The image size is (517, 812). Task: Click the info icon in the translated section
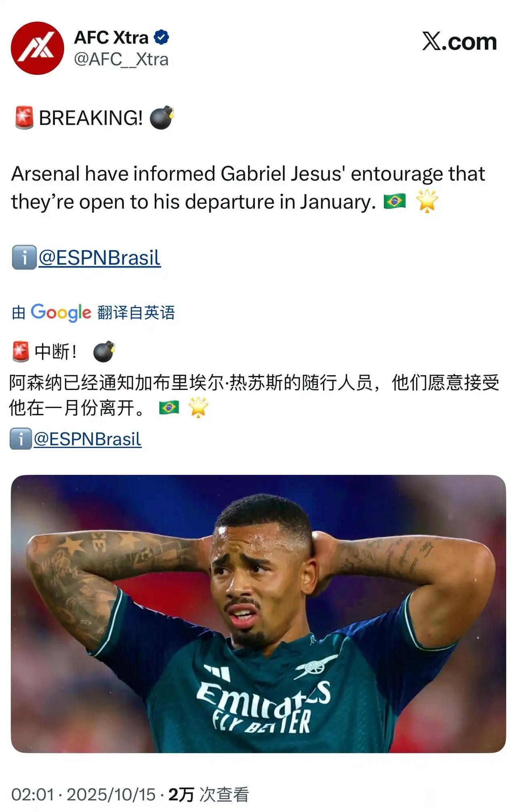[x=21, y=439]
